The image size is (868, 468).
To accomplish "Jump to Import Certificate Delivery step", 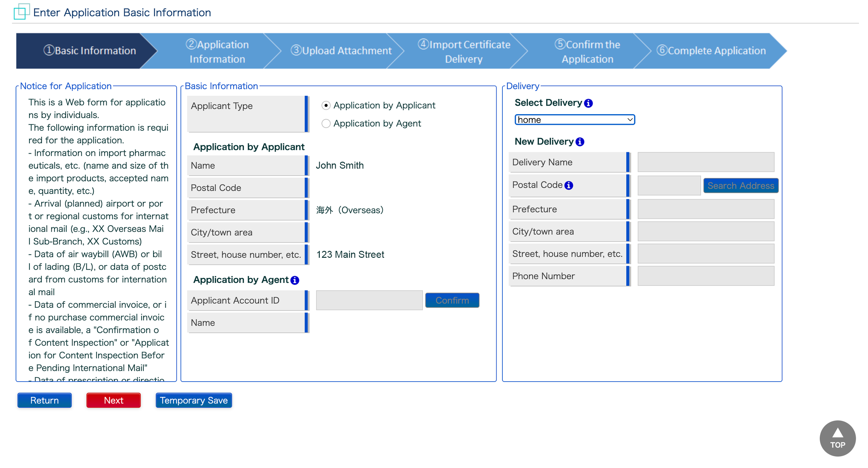I will point(464,51).
